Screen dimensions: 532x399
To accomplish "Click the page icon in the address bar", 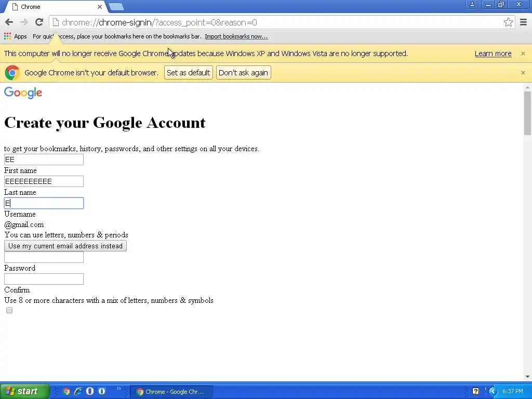I will [56, 22].
